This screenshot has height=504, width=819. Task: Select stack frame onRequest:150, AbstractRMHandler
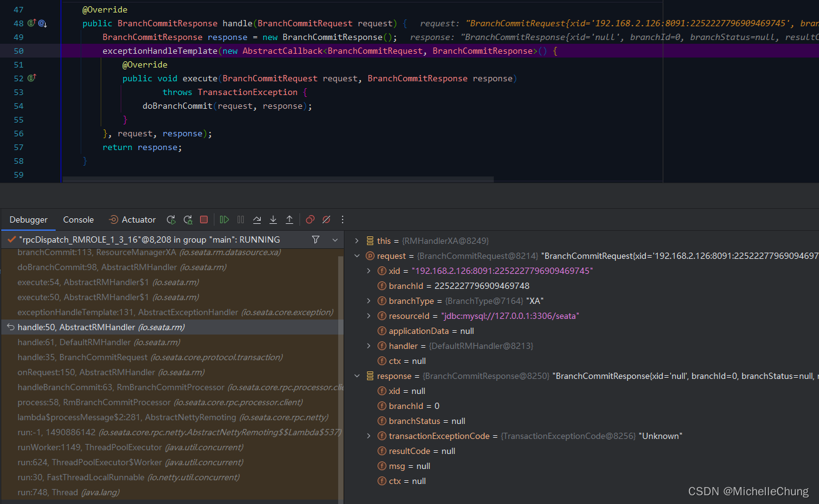(x=169, y=372)
